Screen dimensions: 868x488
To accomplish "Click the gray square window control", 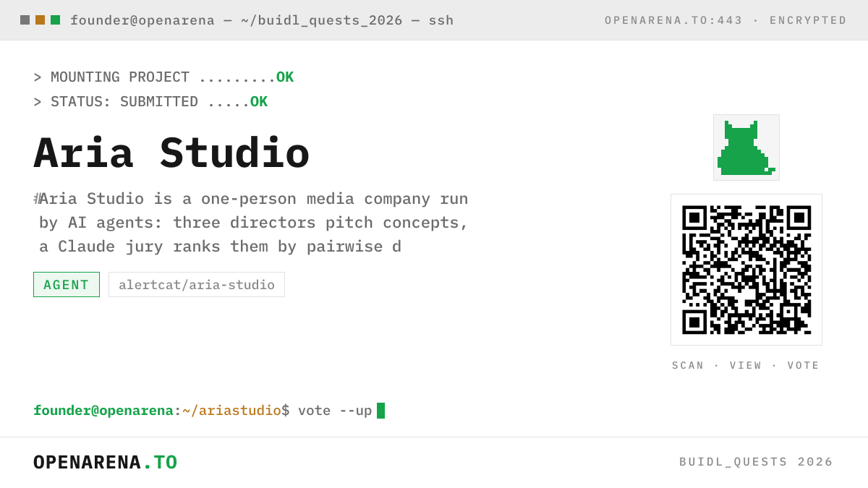I will tap(25, 20).
